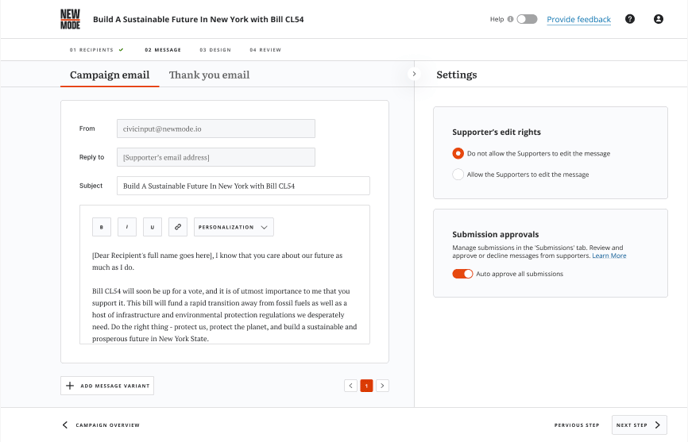Apply bold formatting in the editor

pos(101,227)
